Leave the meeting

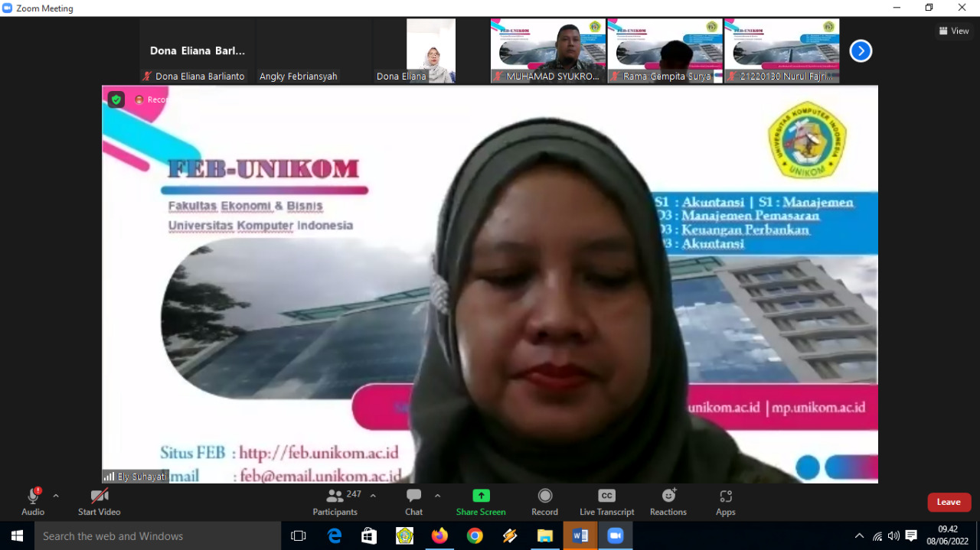[949, 502]
